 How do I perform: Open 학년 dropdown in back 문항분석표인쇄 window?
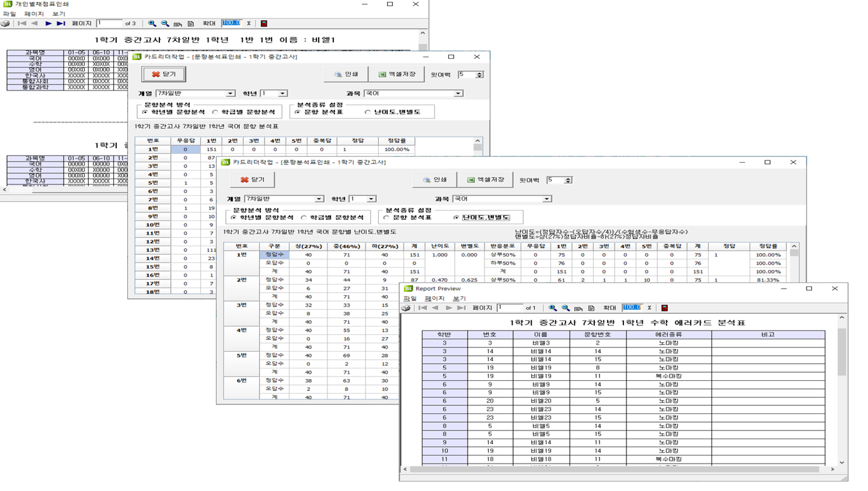(x=283, y=93)
